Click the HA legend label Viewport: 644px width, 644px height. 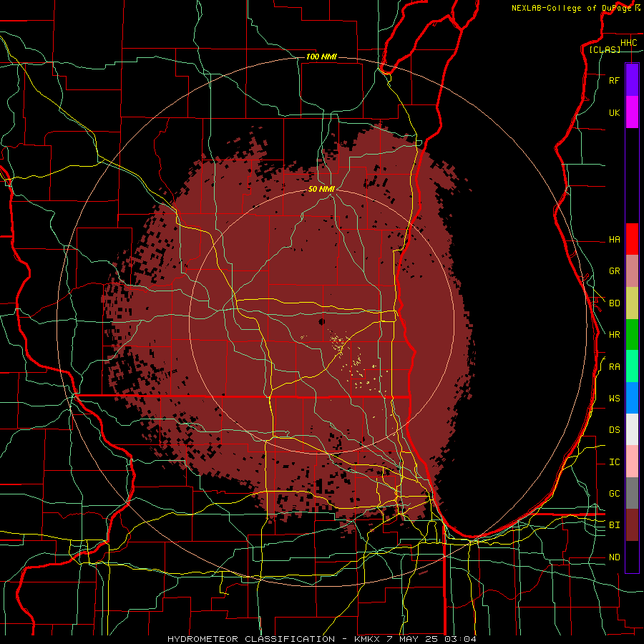coord(614,239)
